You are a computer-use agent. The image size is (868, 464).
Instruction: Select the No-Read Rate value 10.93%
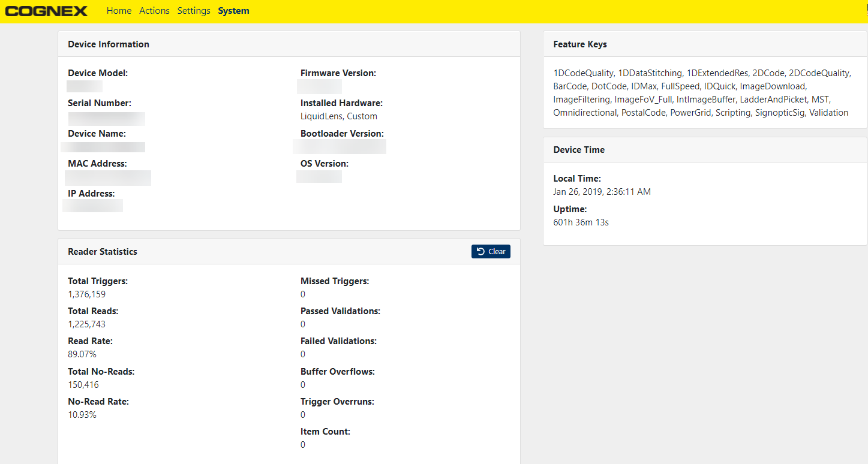pos(82,415)
